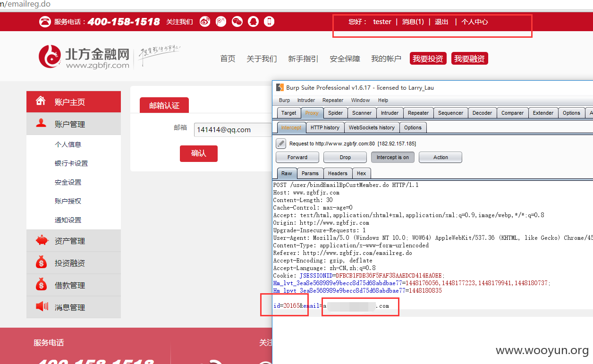Image resolution: width=593 pixels, height=364 pixels.
Task: Switch to the Sequencer tab
Action: point(450,113)
